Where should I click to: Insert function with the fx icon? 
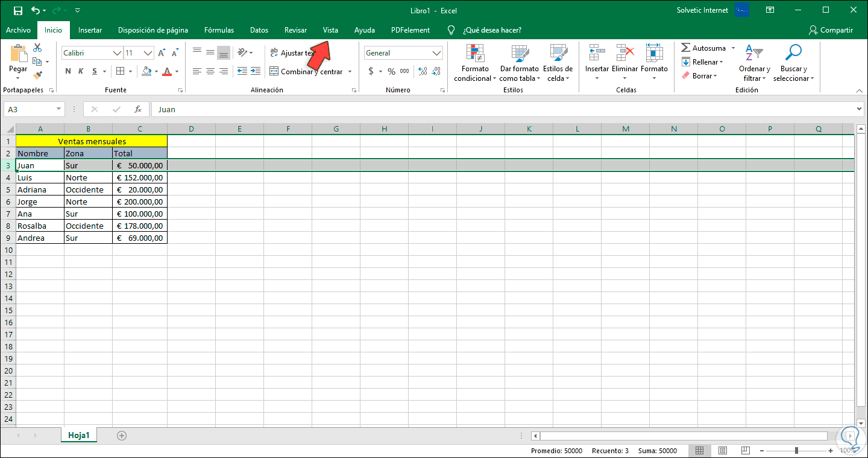click(138, 109)
